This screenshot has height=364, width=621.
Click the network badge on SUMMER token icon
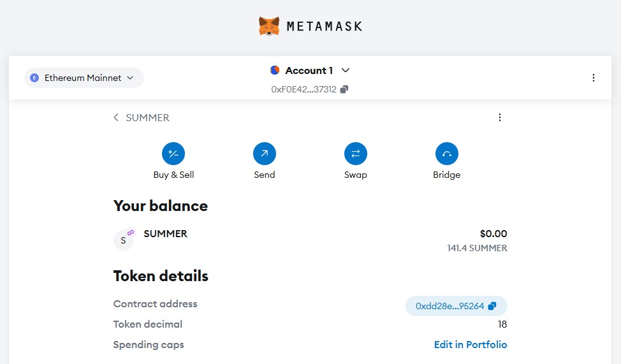131,233
